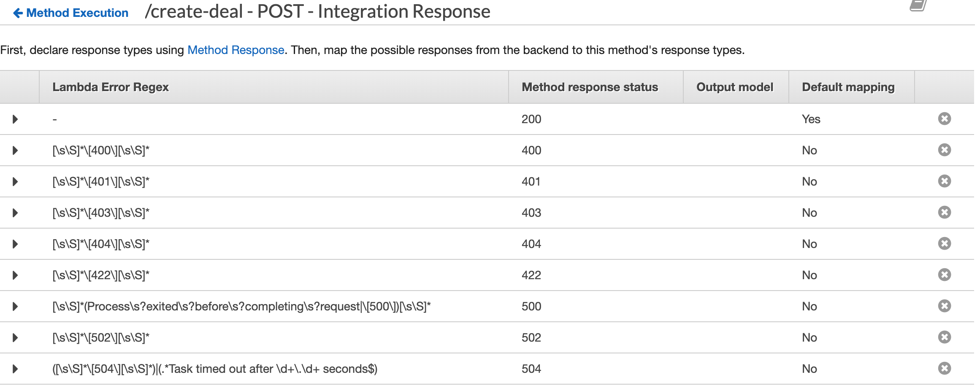The width and height of the screenshot is (980, 388).
Task: Click the Lambda Error Regex column header
Action: (110, 87)
